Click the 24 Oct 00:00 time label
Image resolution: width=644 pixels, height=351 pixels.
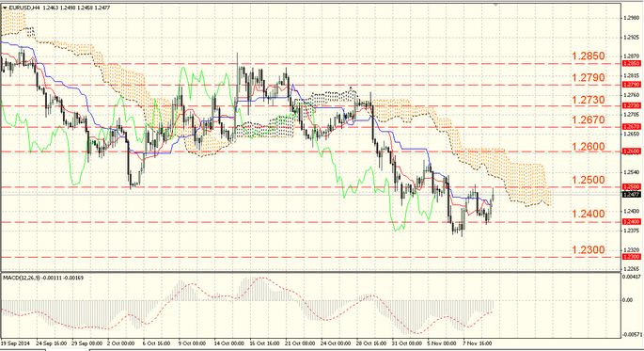(336, 343)
